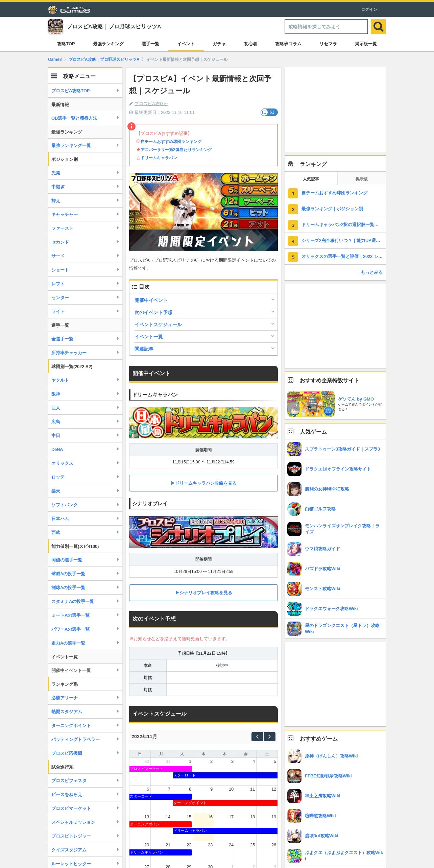Open 必勝アリーナ in sidebar

point(85,698)
